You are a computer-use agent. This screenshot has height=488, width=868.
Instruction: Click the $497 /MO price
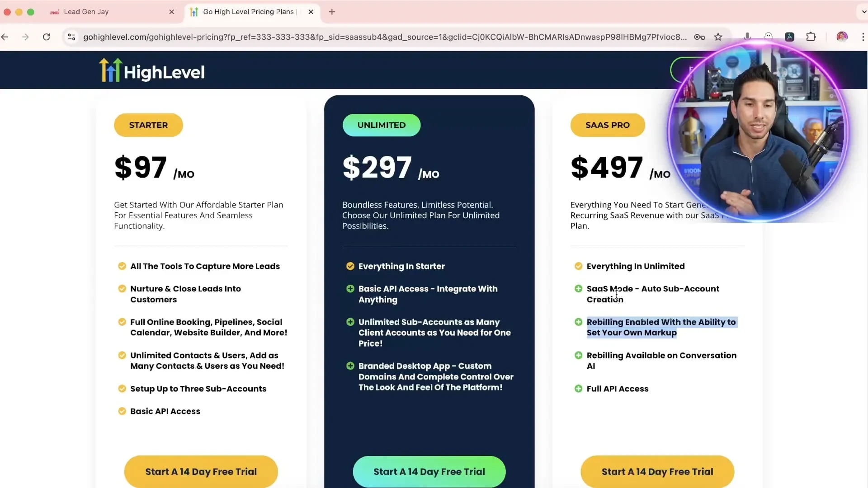(x=620, y=168)
